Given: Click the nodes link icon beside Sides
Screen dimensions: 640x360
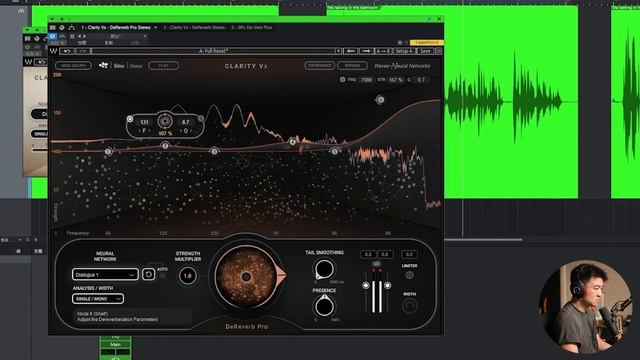Looking at the screenshot, I should 103,65.
